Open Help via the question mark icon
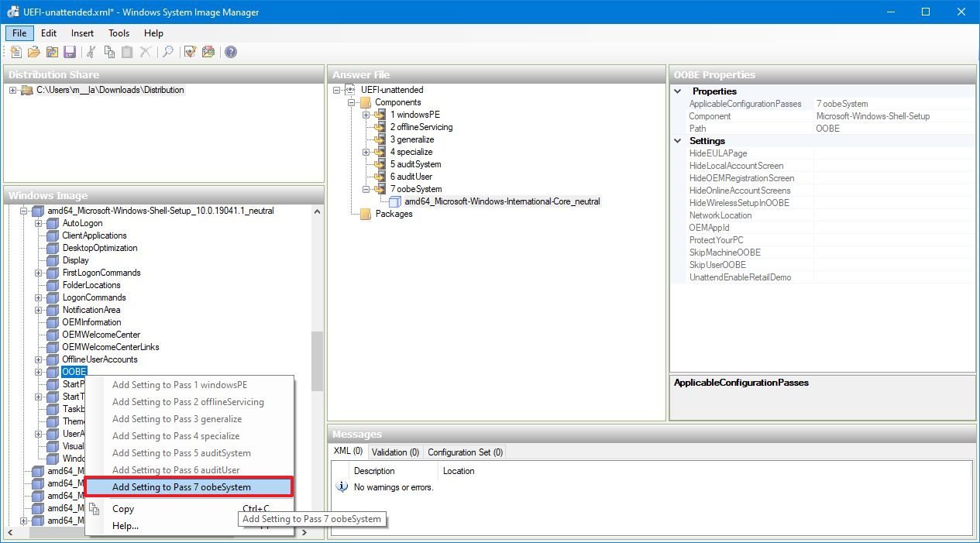Screen dimensions: 980x543 [x=231, y=52]
